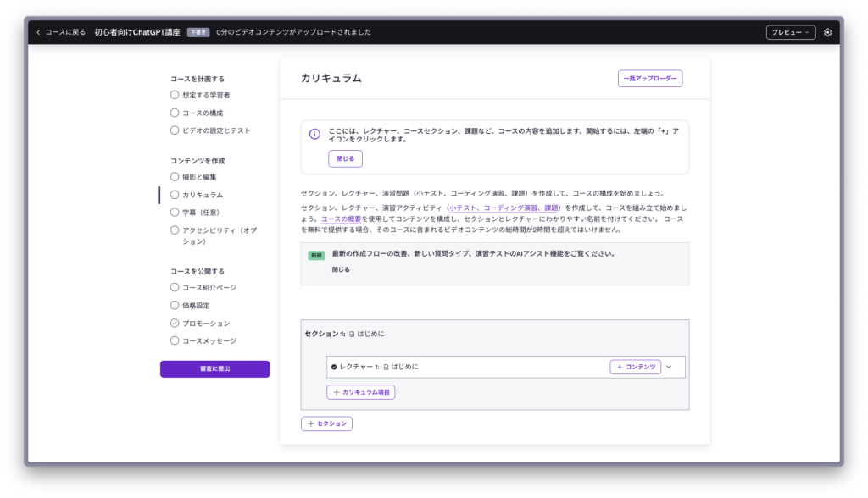Screen dimensions: 868x498
Task: Click the back arrow next to コースに戻る
Action: point(38,32)
